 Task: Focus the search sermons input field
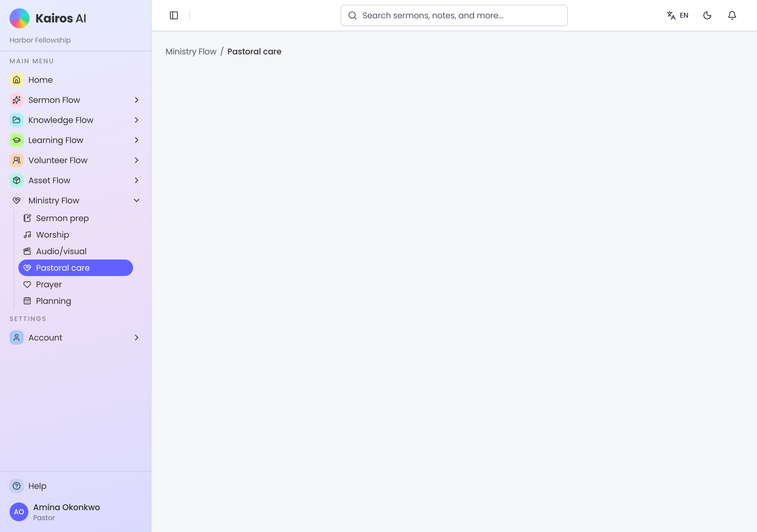(x=454, y=15)
